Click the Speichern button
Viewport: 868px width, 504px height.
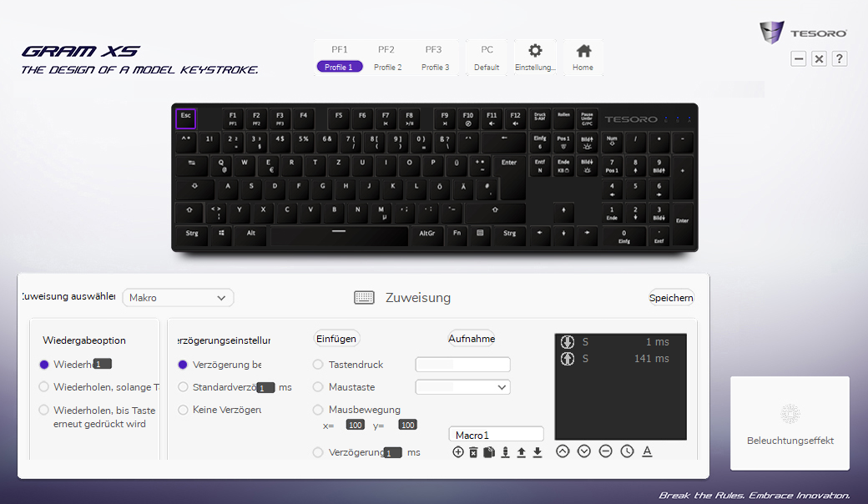point(671,298)
